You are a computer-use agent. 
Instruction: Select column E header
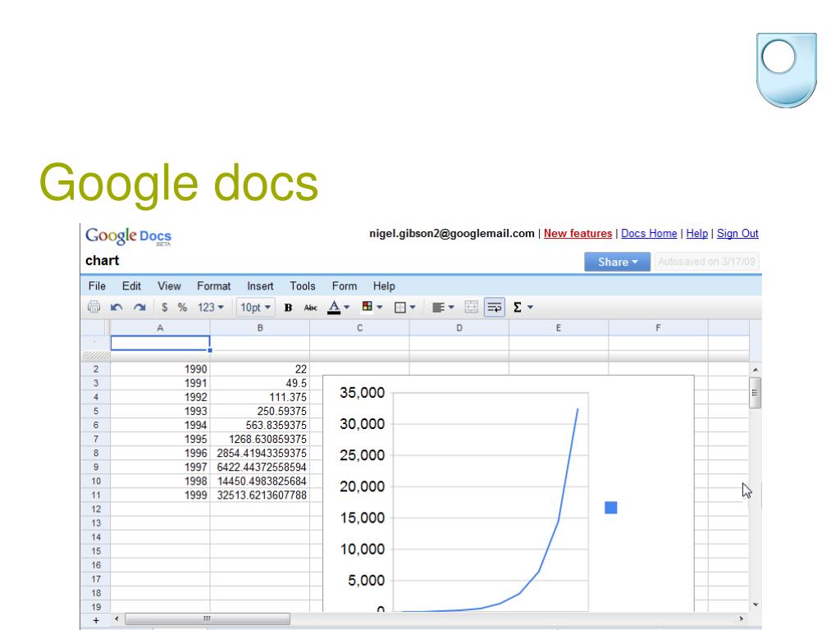(558, 328)
